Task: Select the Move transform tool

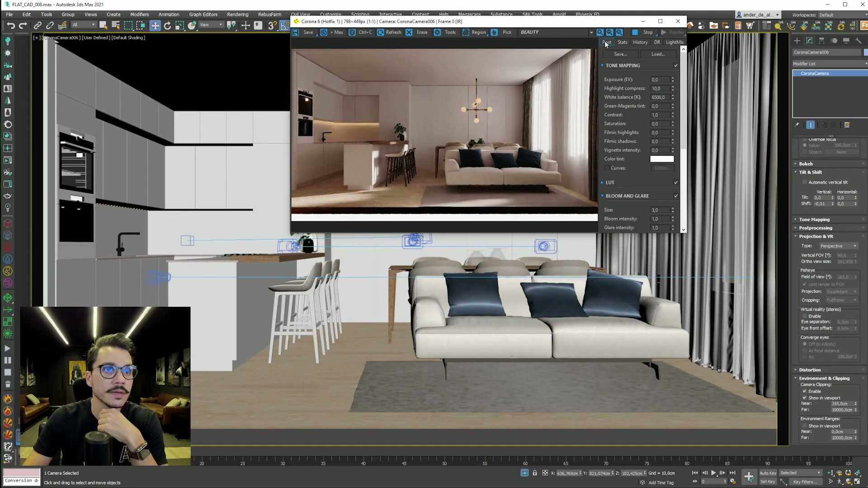Action: pyautogui.click(x=155, y=26)
